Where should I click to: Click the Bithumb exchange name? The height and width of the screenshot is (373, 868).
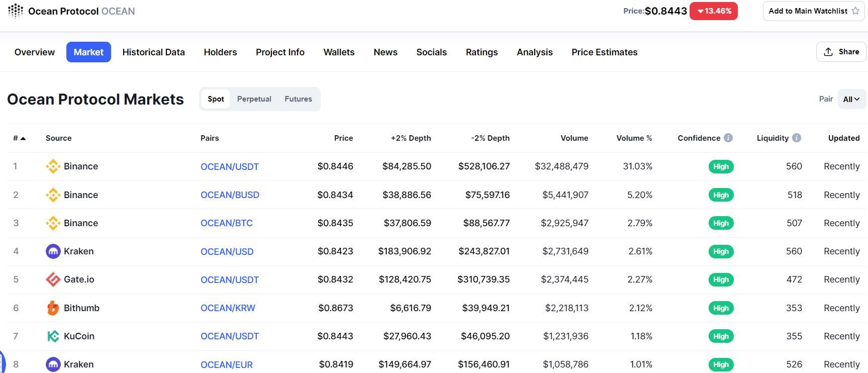tap(81, 308)
